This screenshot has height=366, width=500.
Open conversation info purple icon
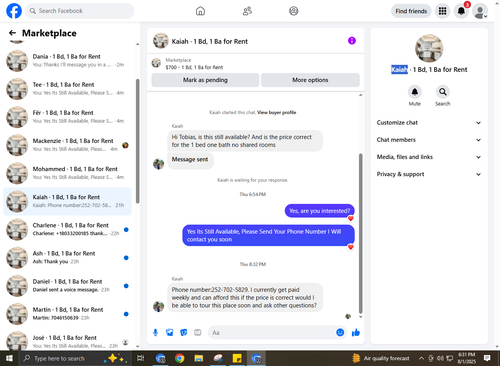click(x=352, y=41)
